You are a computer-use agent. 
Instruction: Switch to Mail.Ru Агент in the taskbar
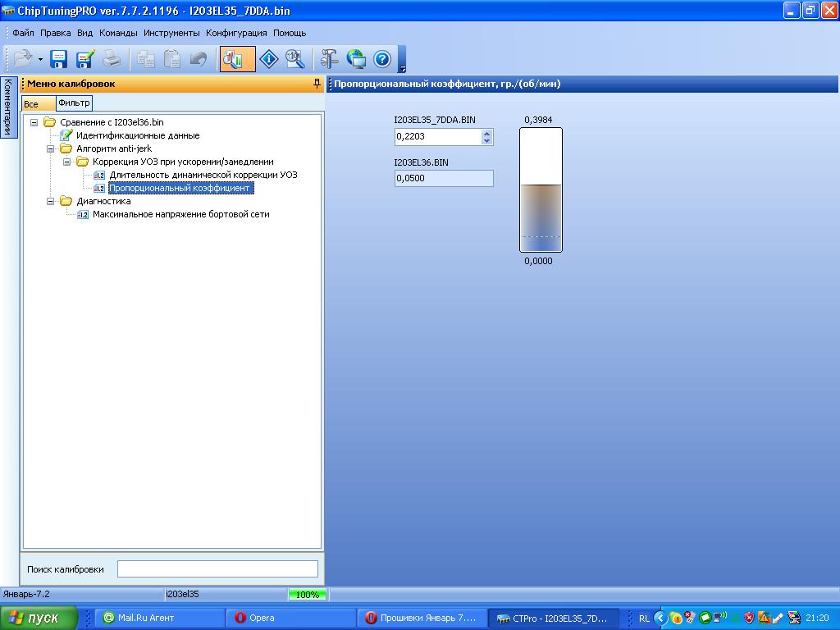coord(159,619)
